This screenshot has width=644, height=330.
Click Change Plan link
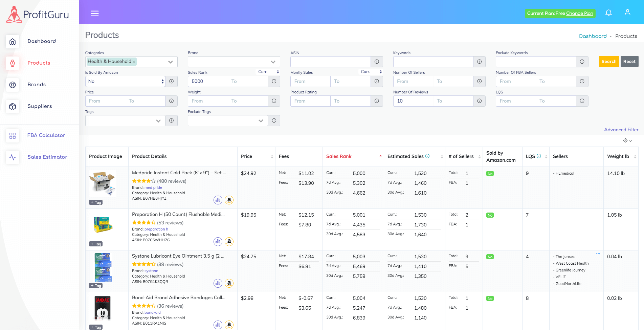pyautogui.click(x=579, y=14)
